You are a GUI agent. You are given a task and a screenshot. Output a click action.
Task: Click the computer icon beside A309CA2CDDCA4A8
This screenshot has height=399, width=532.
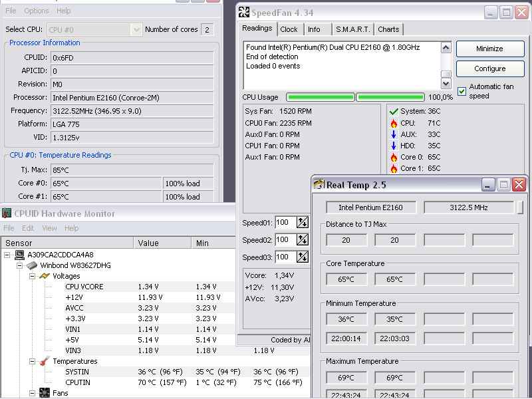point(20,255)
